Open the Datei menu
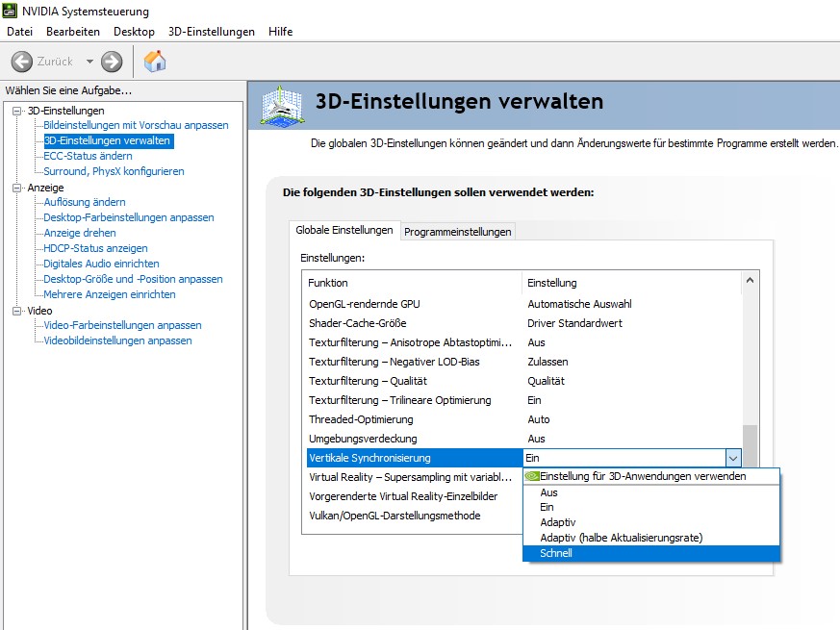Image resolution: width=840 pixels, height=630 pixels. (20, 32)
